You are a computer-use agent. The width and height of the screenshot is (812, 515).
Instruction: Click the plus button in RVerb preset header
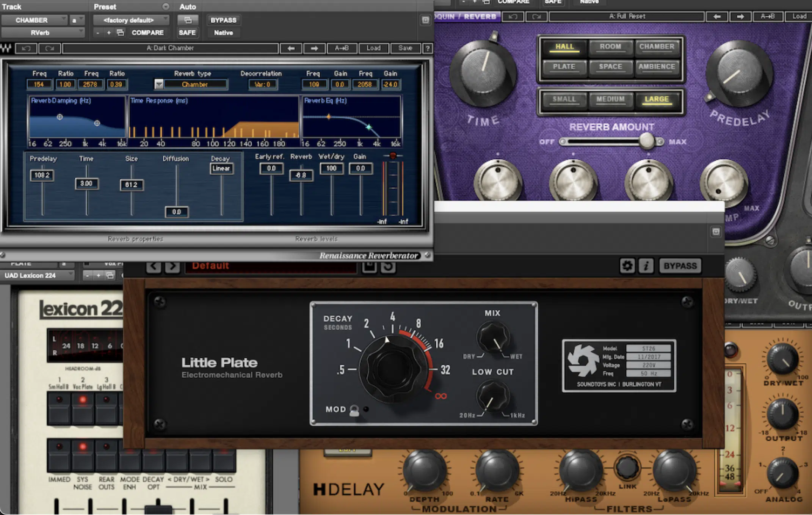pyautogui.click(x=109, y=33)
